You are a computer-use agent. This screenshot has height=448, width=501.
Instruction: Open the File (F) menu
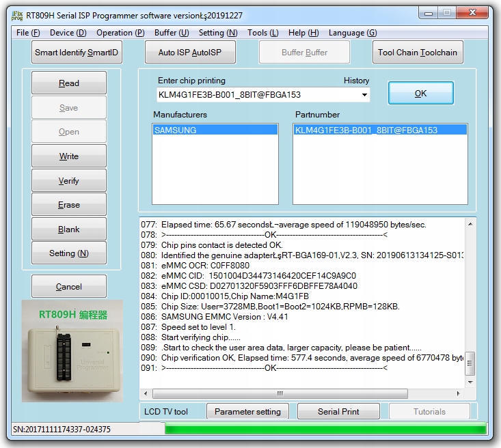28,33
